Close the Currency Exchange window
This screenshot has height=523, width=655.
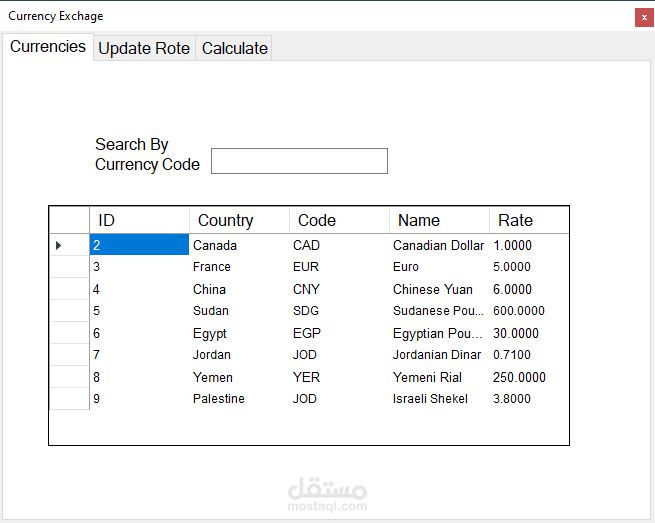click(643, 17)
